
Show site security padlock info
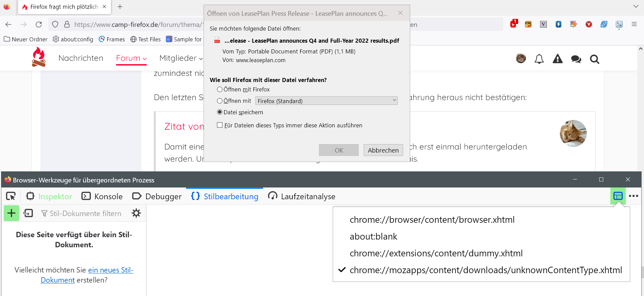pos(67,25)
